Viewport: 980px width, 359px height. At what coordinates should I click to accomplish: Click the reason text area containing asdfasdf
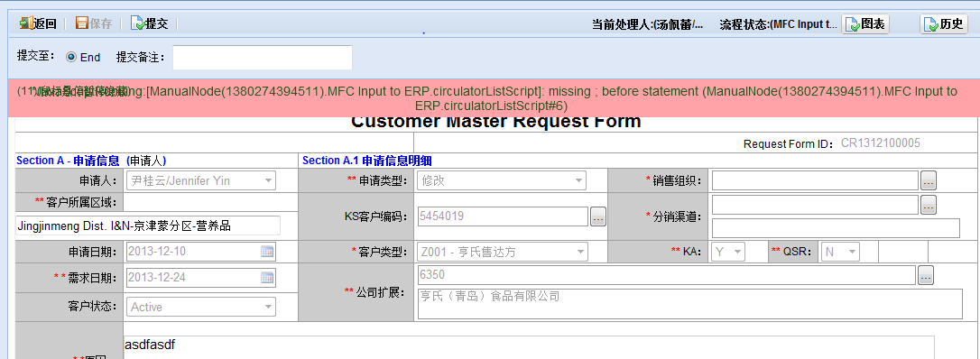(x=529, y=347)
